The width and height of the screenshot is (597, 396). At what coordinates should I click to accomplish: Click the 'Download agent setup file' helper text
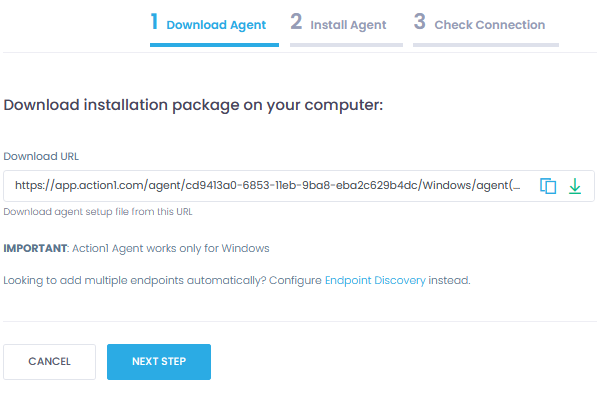click(98, 212)
